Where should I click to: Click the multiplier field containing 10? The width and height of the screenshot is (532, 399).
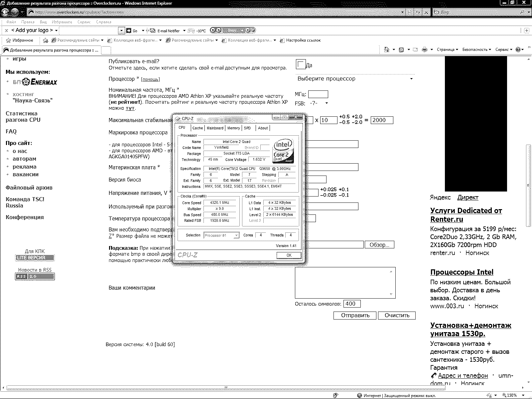coord(329,120)
